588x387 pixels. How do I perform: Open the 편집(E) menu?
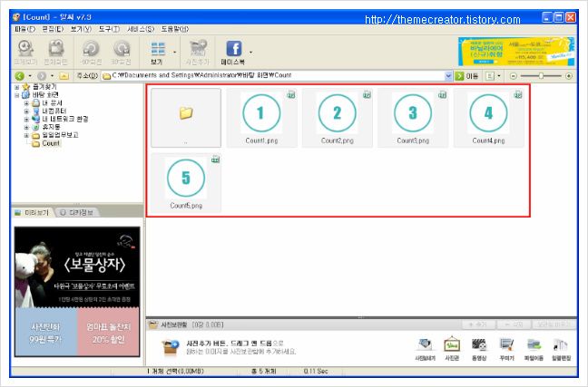point(53,29)
